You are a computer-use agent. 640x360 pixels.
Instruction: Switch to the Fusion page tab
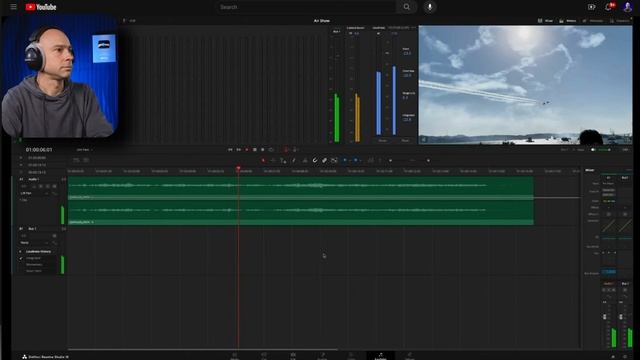pyautogui.click(x=322, y=356)
